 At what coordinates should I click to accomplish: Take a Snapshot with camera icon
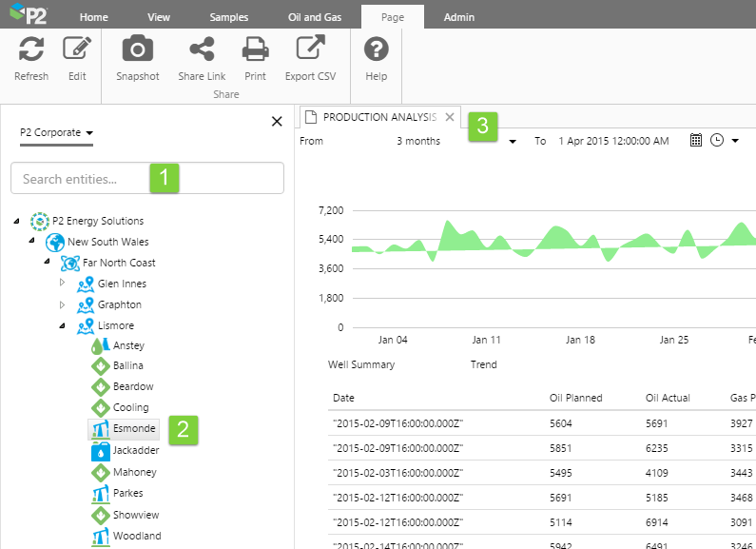tap(138, 49)
